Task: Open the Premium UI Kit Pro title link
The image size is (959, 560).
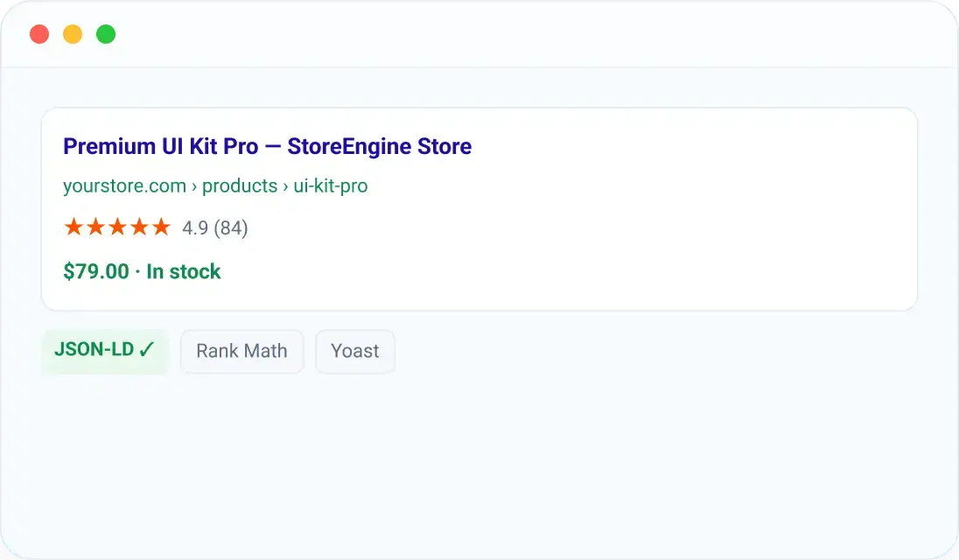Action: pos(267,147)
